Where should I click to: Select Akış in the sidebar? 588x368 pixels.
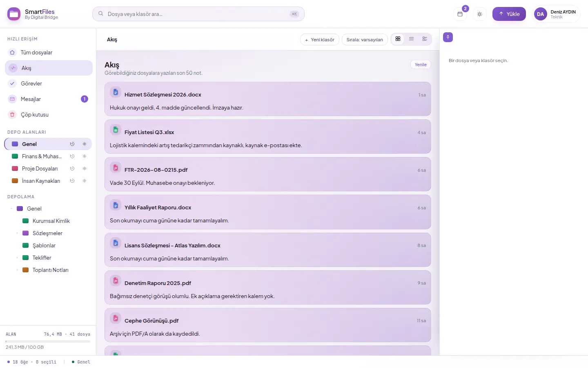[49, 68]
